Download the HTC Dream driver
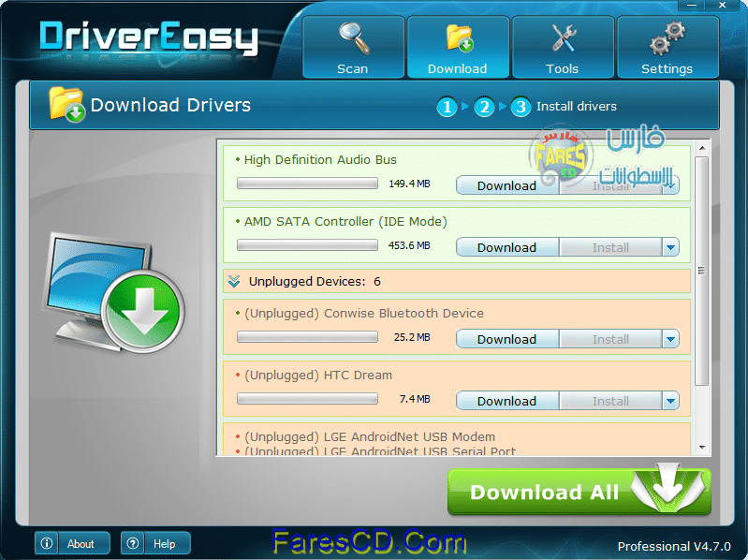 pyautogui.click(x=506, y=401)
